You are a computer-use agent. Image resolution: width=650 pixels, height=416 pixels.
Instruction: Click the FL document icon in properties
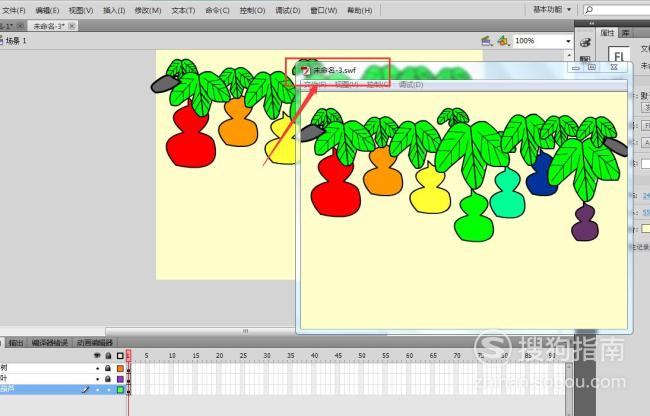coord(619,55)
